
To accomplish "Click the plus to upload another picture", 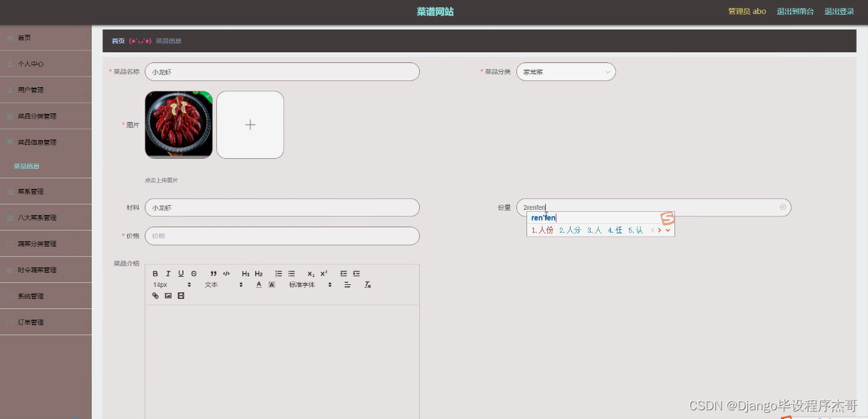I will coord(250,125).
